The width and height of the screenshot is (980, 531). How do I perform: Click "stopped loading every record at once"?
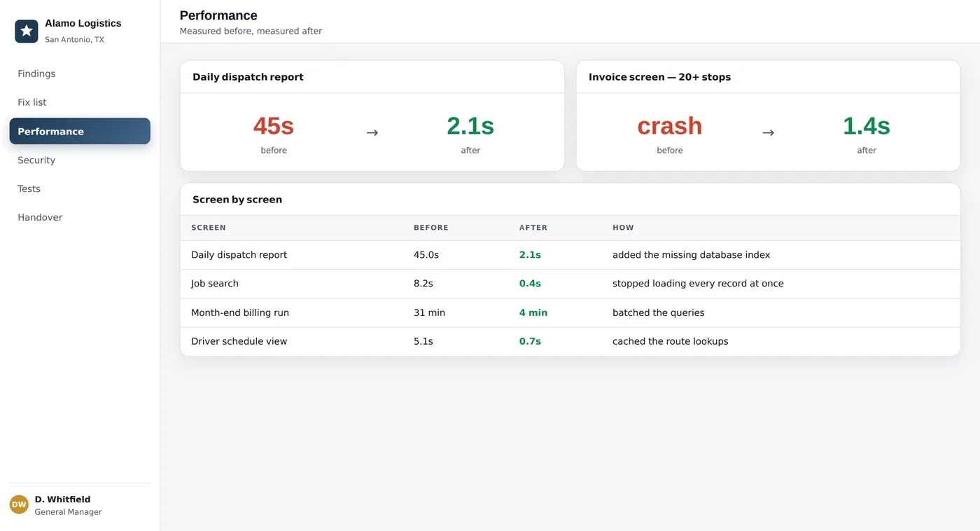[x=698, y=284]
